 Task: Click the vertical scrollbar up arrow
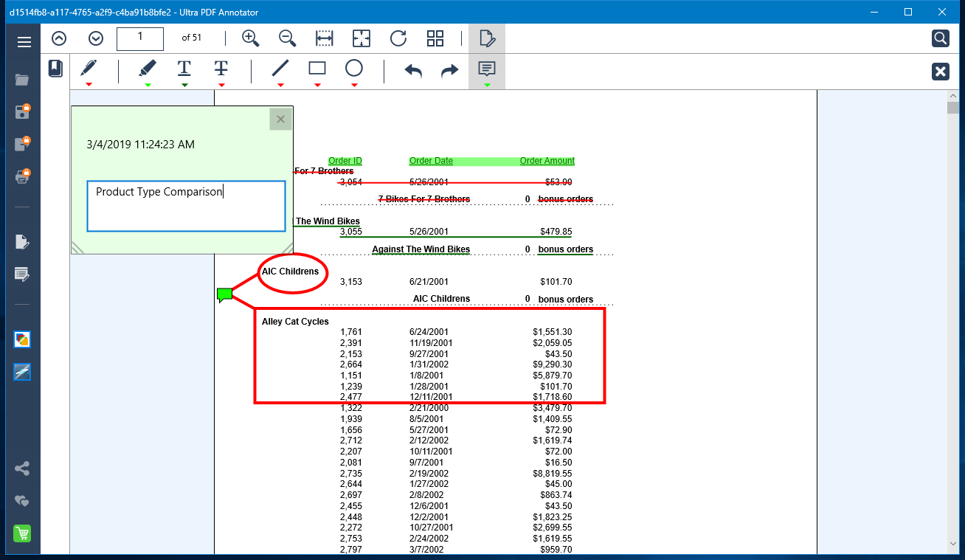point(952,95)
